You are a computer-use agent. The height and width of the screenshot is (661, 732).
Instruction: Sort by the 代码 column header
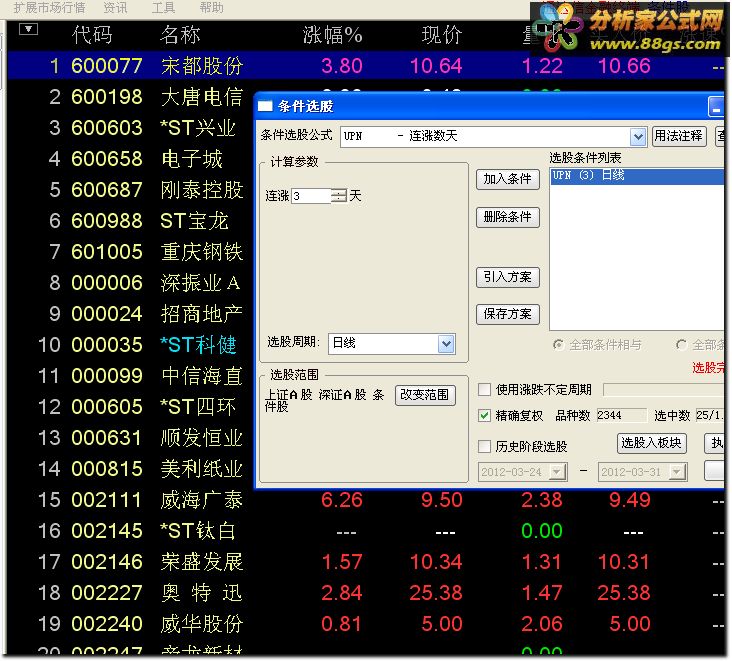92,35
